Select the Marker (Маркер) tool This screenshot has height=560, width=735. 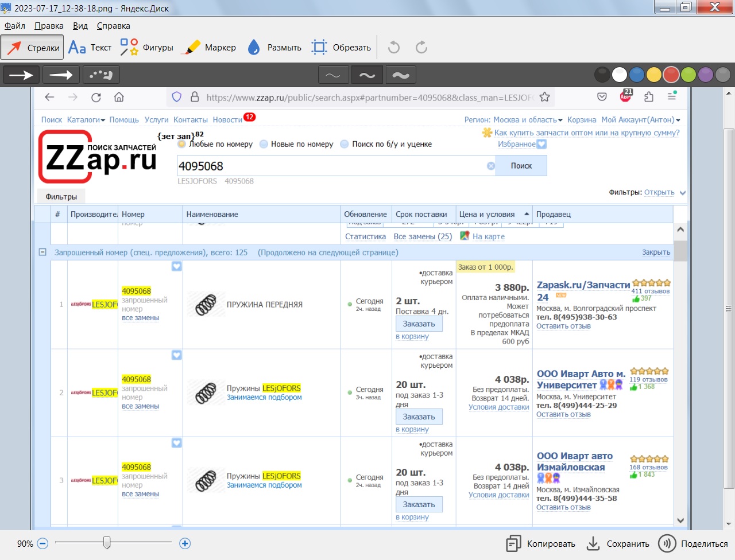208,48
